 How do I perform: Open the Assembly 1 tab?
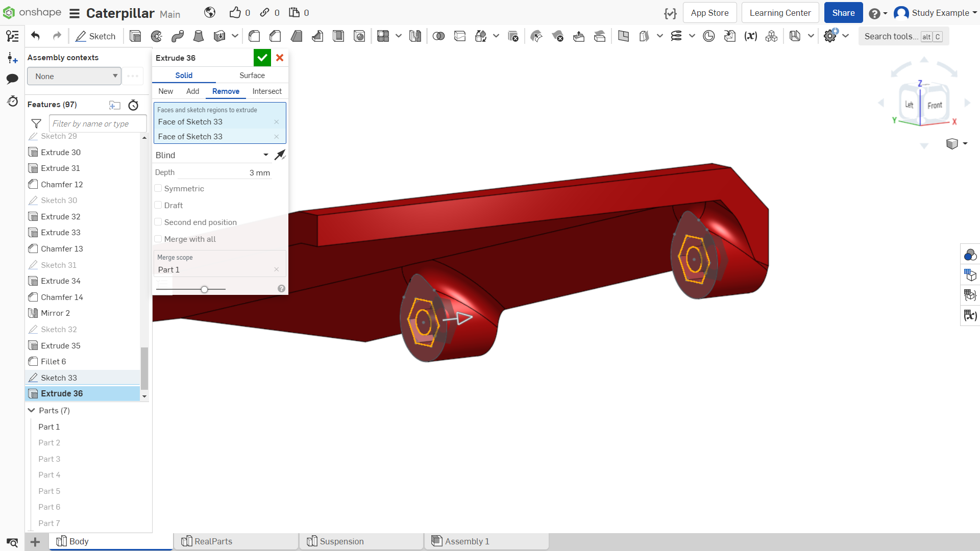click(487, 541)
